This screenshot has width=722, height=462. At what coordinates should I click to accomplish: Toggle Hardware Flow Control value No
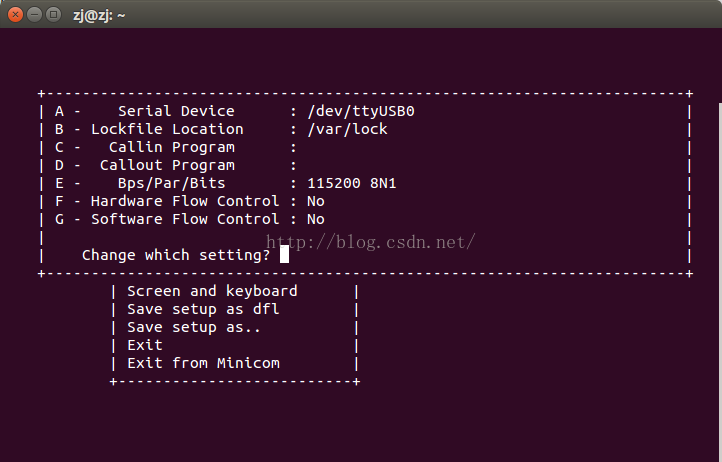[316, 201]
